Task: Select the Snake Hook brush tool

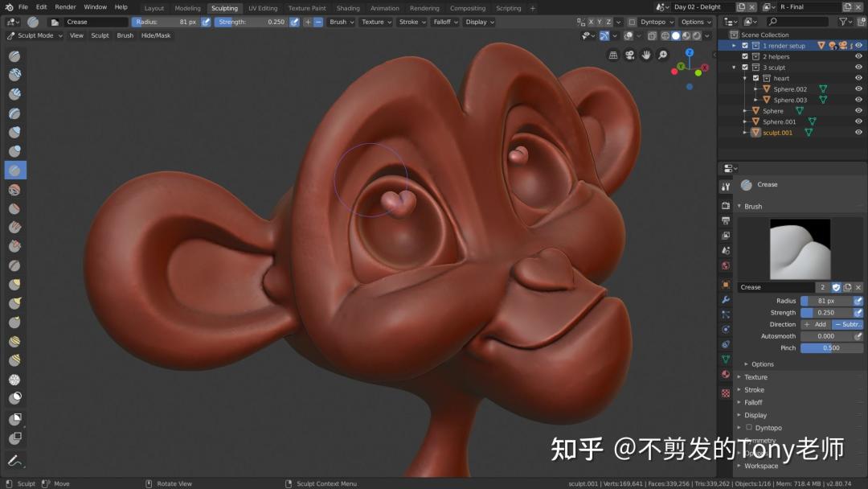Action: click(15, 303)
